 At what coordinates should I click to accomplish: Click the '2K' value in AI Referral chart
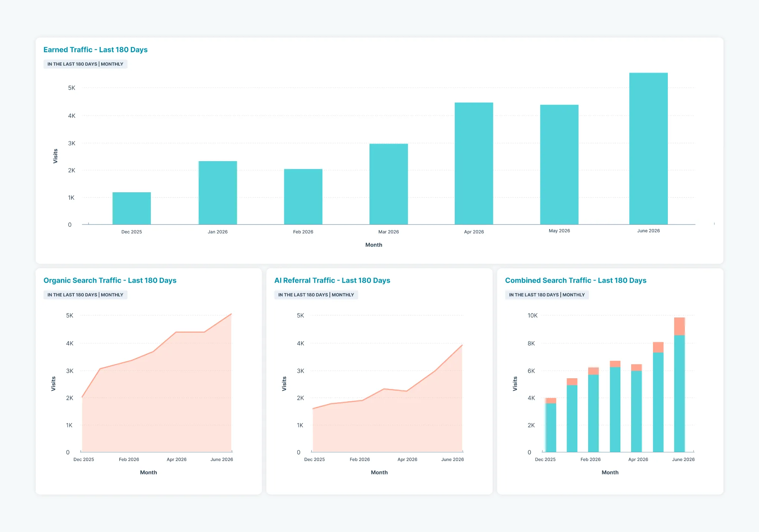point(301,398)
